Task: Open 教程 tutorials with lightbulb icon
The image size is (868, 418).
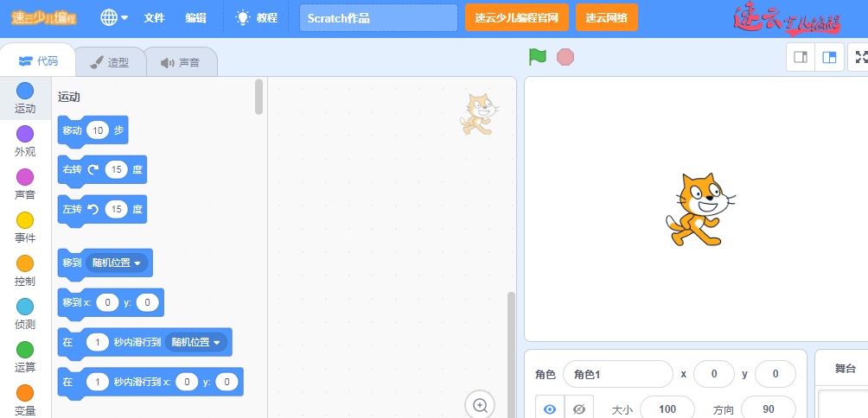Action: click(x=256, y=17)
